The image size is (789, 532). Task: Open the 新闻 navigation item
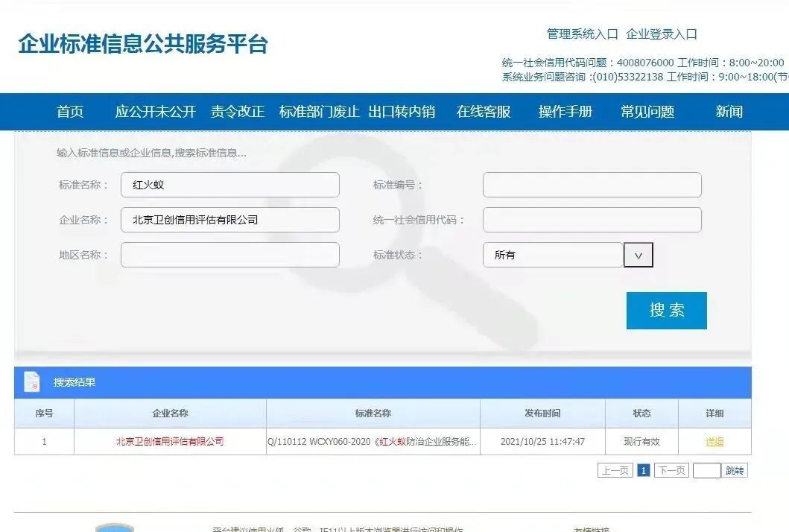tap(729, 111)
